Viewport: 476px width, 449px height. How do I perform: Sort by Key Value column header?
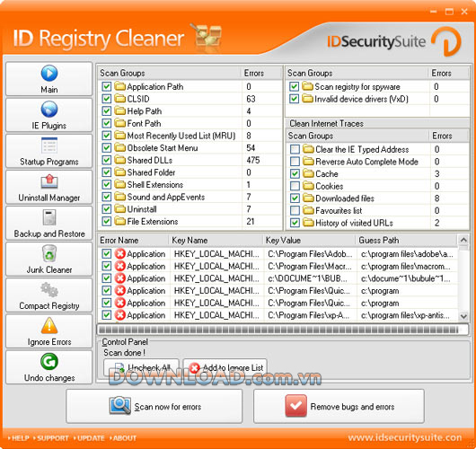click(309, 240)
